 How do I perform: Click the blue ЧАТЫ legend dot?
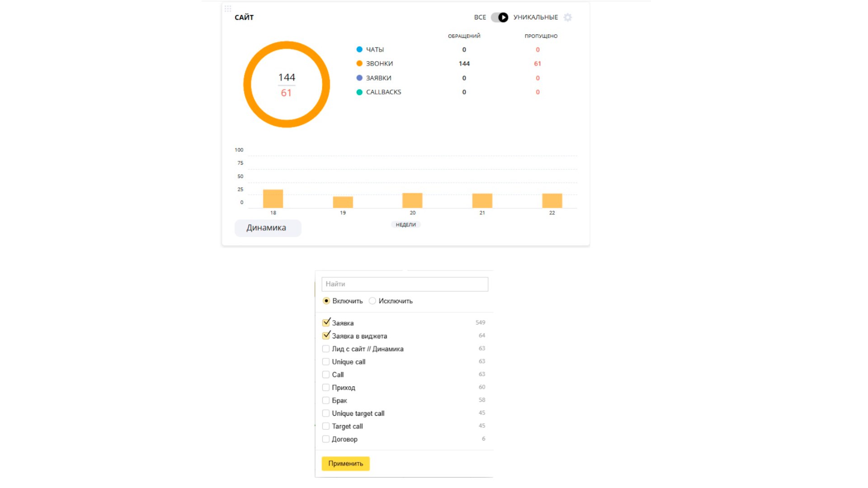click(x=359, y=49)
